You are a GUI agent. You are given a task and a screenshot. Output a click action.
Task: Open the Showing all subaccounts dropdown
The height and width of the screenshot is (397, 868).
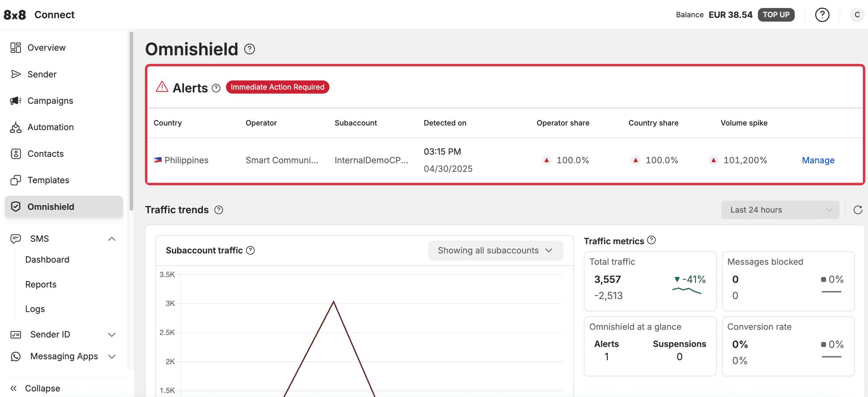point(495,250)
